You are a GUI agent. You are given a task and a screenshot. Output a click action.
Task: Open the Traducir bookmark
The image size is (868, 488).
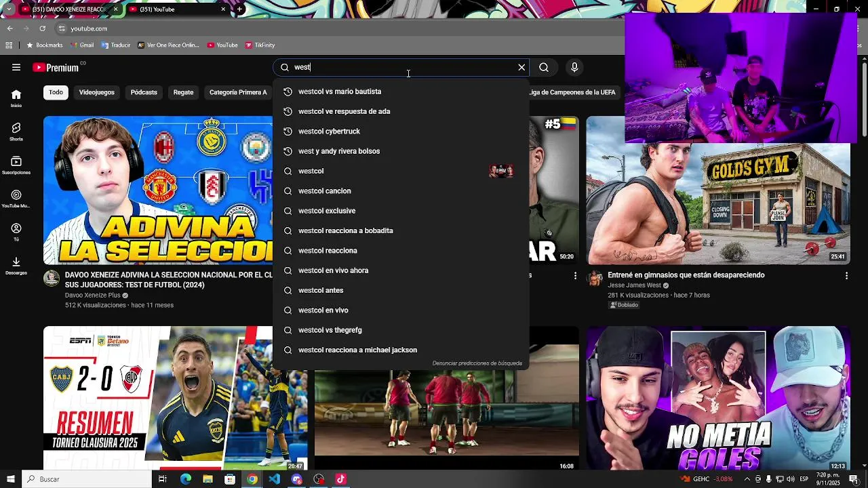(115, 45)
